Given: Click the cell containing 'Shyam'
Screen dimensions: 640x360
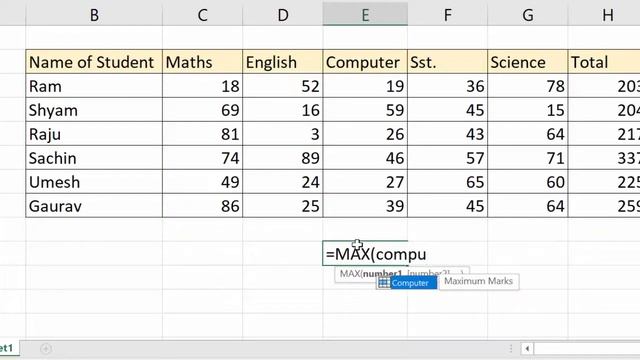Looking at the screenshot, I should (94, 110).
